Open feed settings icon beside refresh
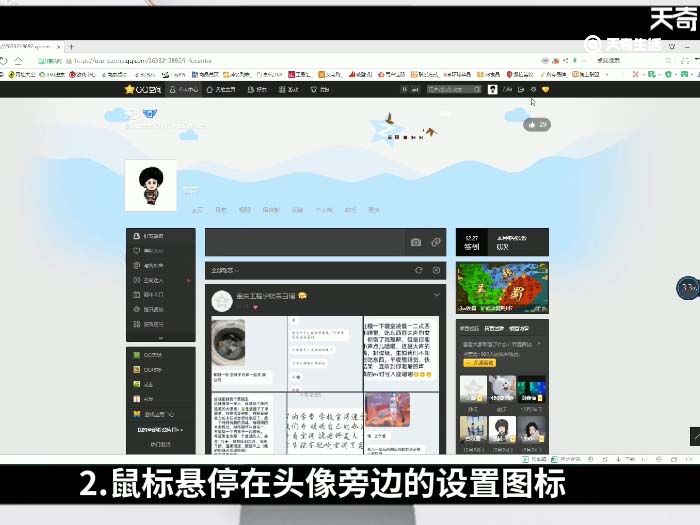Screen dimensions: 700x525 pyautogui.click(x=437, y=270)
